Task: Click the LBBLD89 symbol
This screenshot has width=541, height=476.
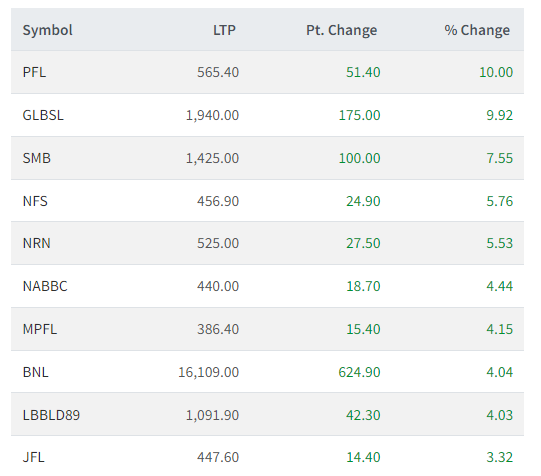Action: (51, 415)
